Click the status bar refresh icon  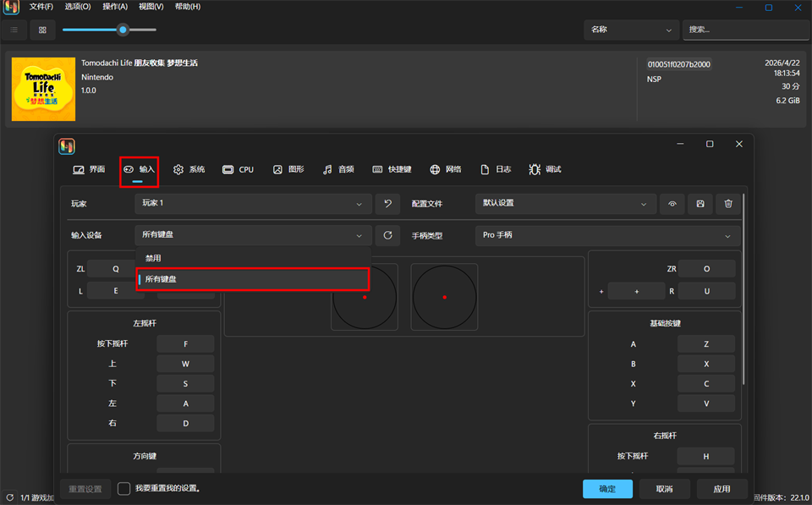(9, 497)
